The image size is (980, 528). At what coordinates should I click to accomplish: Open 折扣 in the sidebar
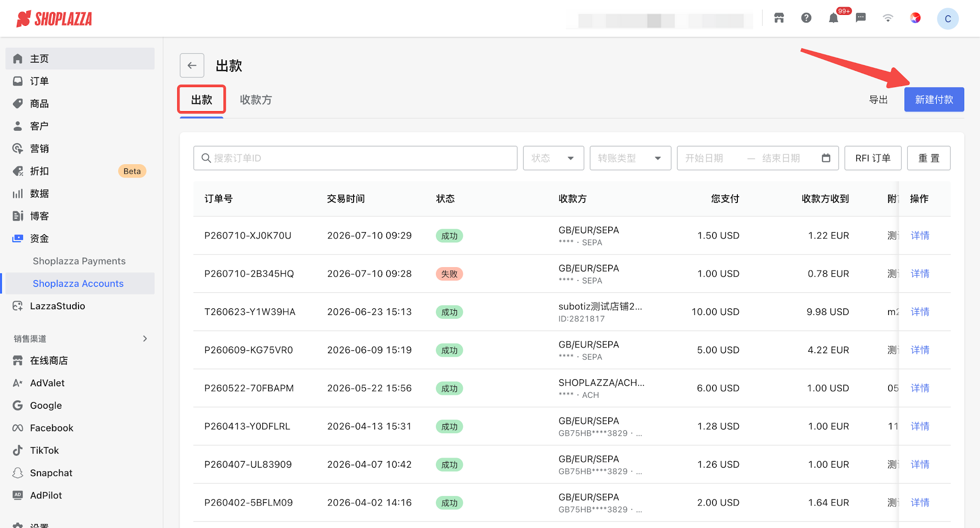click(80, 171)
